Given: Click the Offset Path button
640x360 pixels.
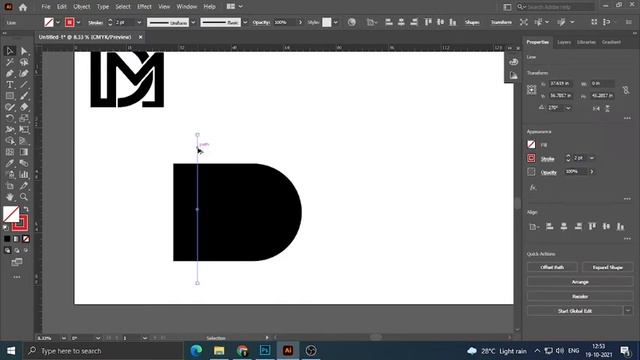Looking at the screenshot, I should click(x=552, y=267).
